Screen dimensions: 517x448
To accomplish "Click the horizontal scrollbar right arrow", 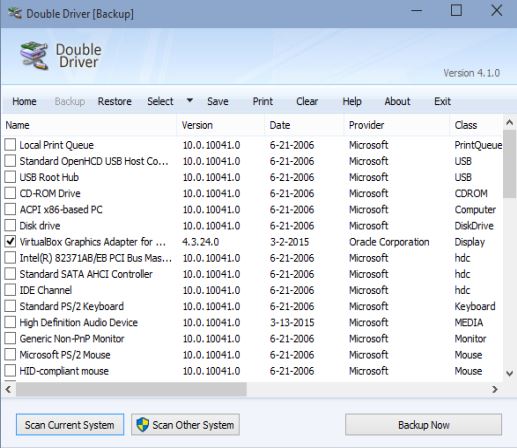I will point(495,389).
